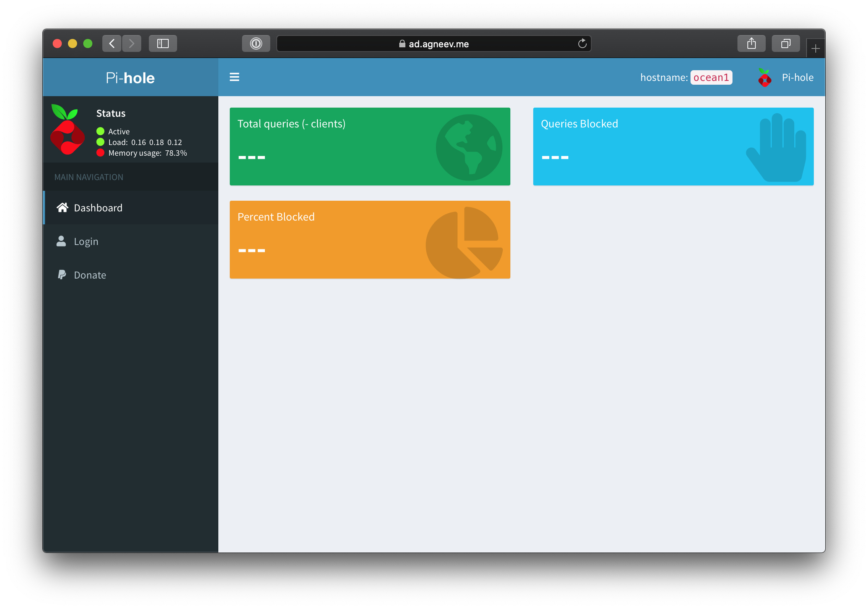Click the red Memory usage indicator dot
This screenshot has height=609, width=868.
coord(100,153)
